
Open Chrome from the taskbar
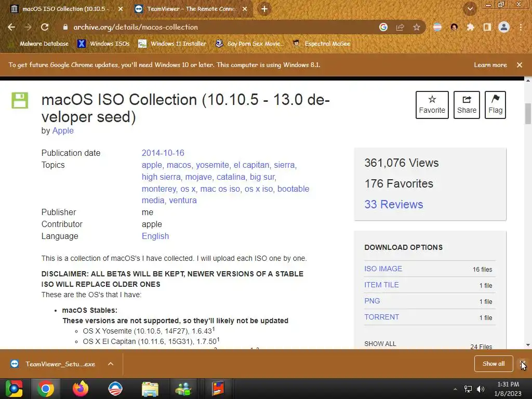click(46, 389)
